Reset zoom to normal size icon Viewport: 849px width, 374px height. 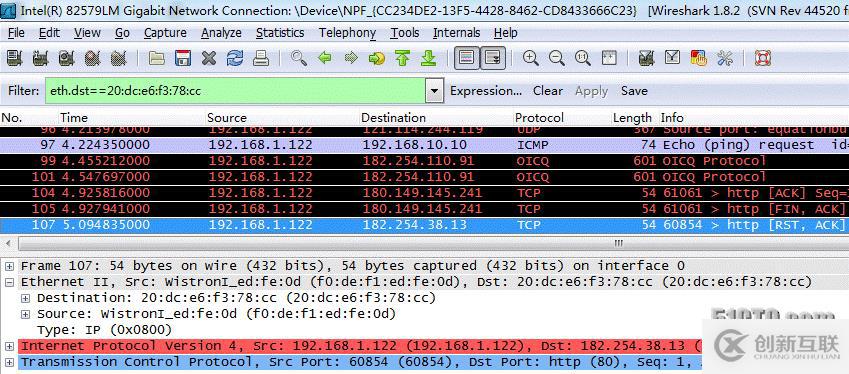click(583, 58)
